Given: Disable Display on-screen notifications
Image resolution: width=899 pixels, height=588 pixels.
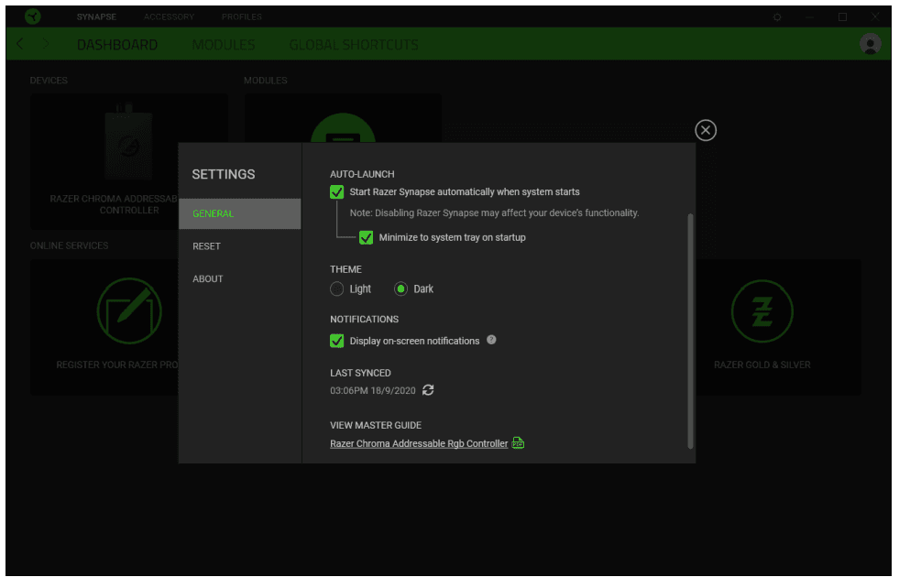Looking at the screenshot, I should [337, 340].
